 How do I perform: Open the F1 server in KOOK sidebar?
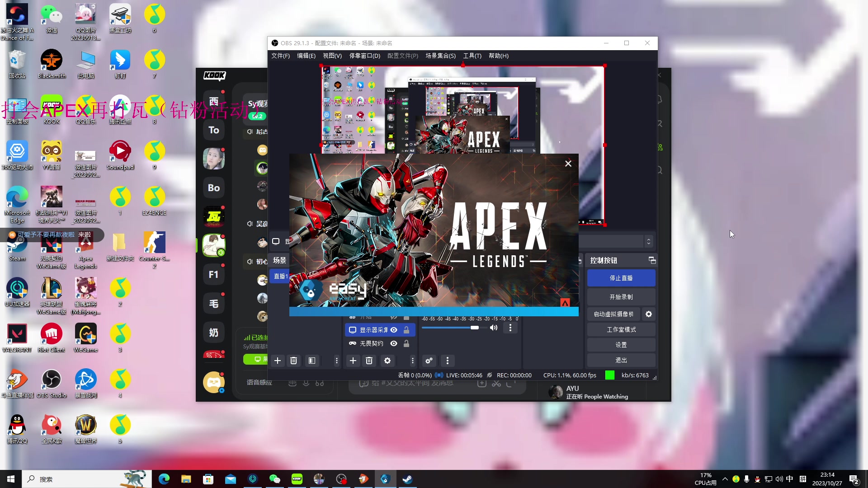[214, 275]
